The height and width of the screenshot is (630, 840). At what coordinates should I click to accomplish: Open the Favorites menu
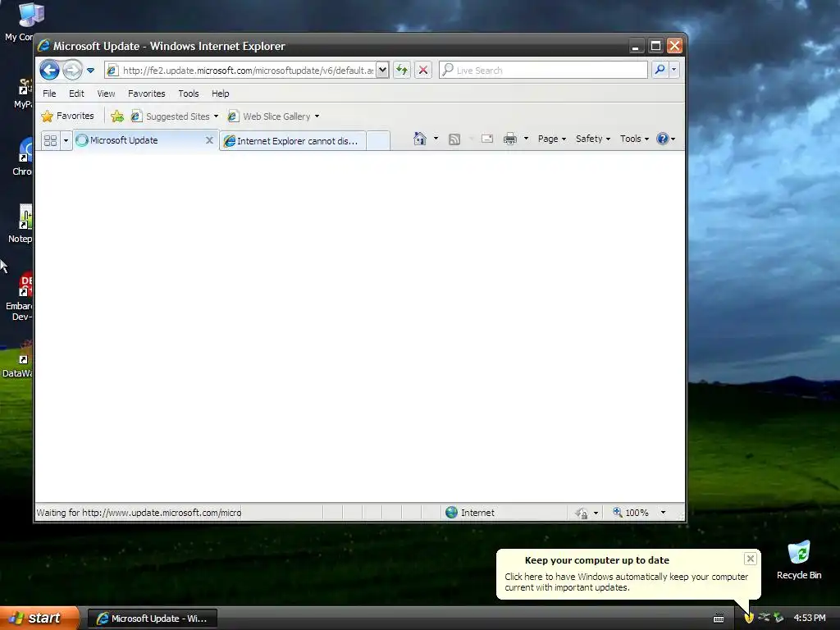(x=146, y=94)
